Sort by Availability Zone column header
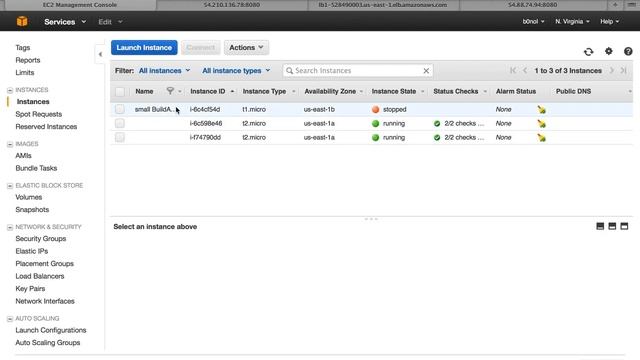 pos(330,91)
